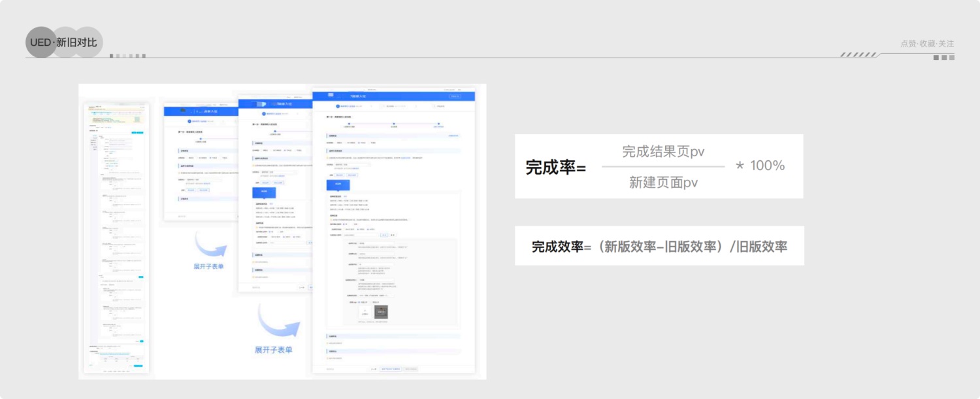Click the warning icon in the yellow notice banner
This screenshot has width=980, height=399.
point(327,156)
